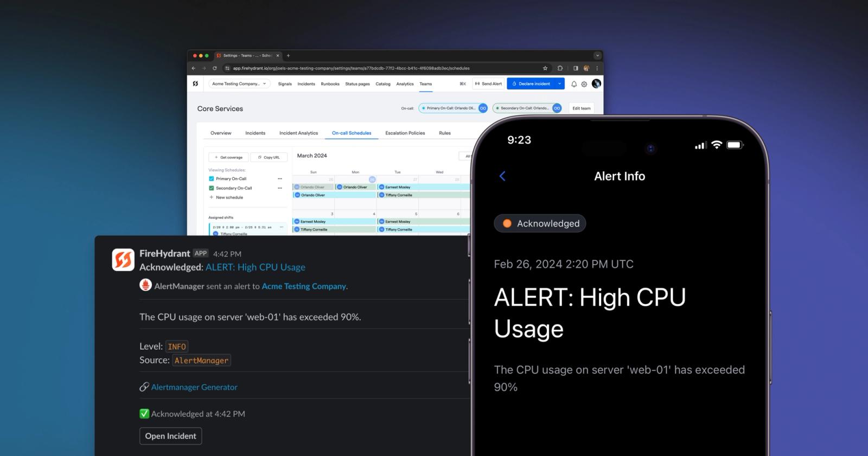Expand the Acme Testing Company dropdown
The height and width of the screenshot is (456, 868).
pos(239,84)
